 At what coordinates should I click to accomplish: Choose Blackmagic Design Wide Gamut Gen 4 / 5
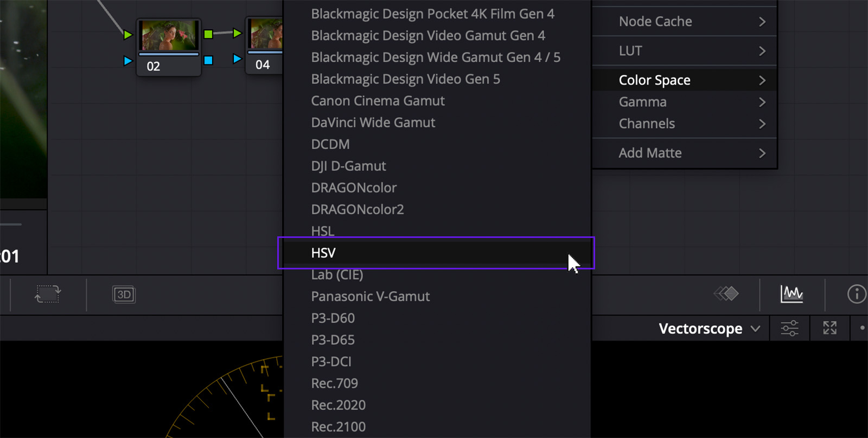coord(437,57)
